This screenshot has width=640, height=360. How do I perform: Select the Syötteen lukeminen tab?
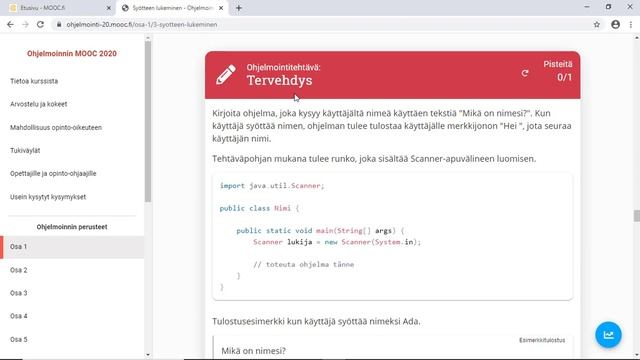click(172, 8)
